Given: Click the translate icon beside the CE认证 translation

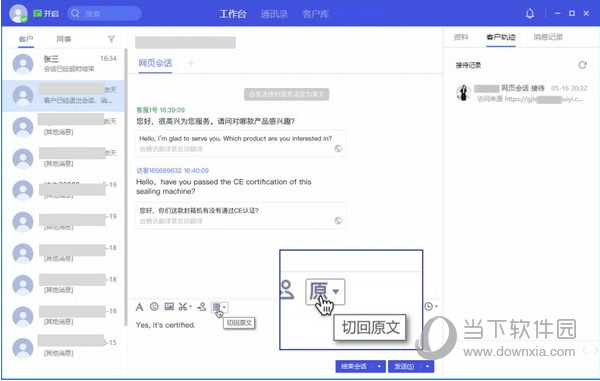Looking at the screenshot, I should pyautogui.click(x=338, y=221).
